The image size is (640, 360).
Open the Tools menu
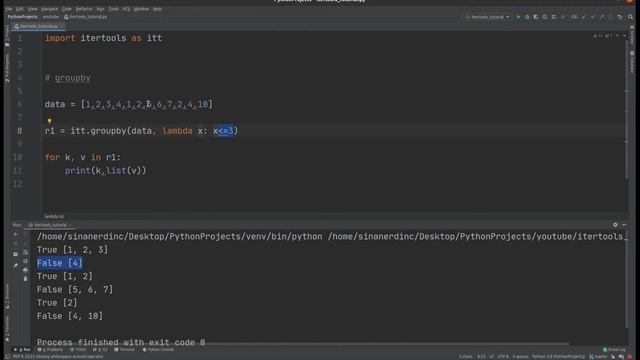pos(113,9)
